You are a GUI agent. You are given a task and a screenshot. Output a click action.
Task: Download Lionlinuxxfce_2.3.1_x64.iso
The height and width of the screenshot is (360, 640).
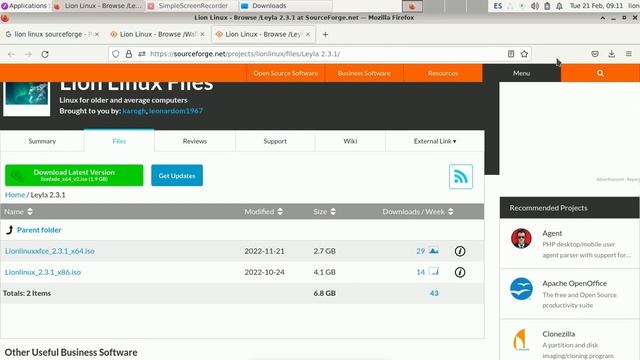pos(50,251)
